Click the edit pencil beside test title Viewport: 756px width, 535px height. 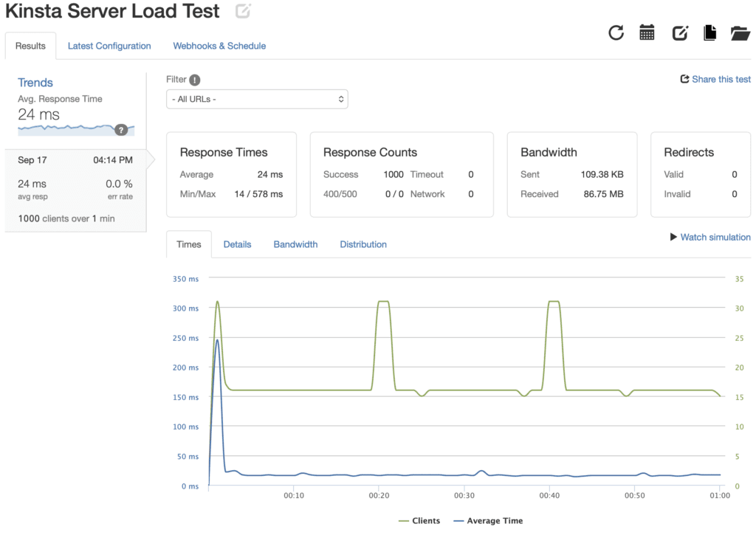point(243,10)
